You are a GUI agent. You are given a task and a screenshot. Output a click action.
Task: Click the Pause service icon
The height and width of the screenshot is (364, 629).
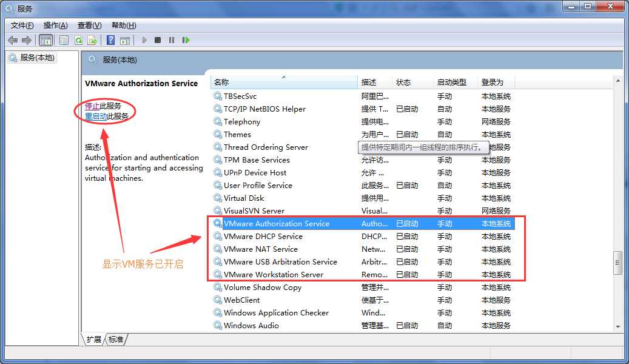coord(172,40)
